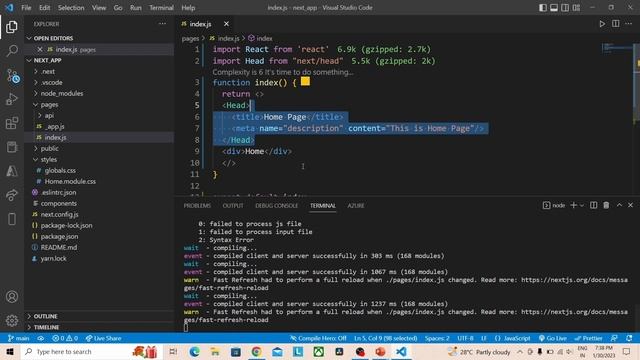This screenshot has width=640, height=360.
Task: Click the main branch status item
Action: [x=19, y=338]
